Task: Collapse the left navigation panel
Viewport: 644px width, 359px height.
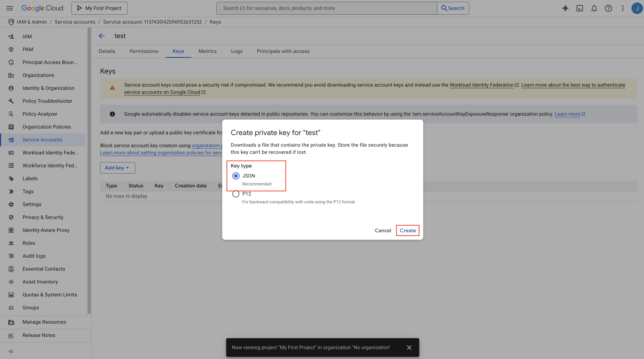Action: point(11,351)
